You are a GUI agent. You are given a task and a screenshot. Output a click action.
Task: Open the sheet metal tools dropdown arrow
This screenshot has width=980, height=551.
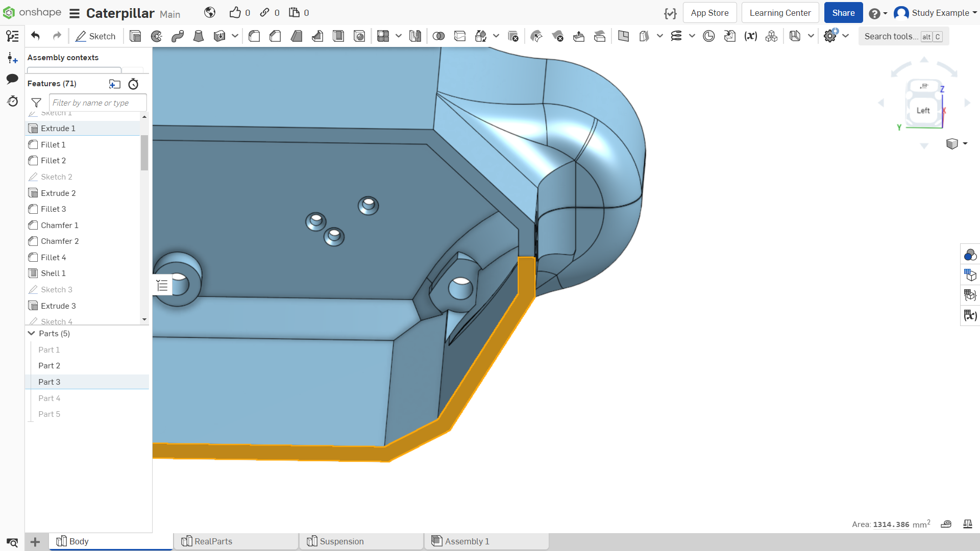(811, 36)
